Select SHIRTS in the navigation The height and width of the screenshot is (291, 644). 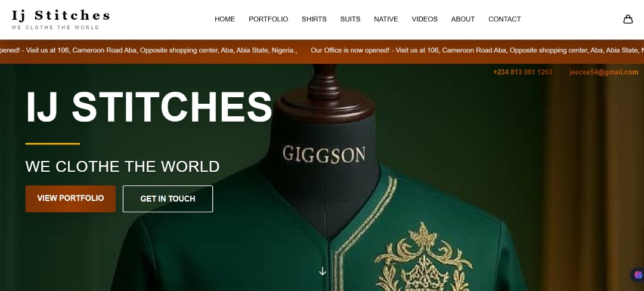314,19
